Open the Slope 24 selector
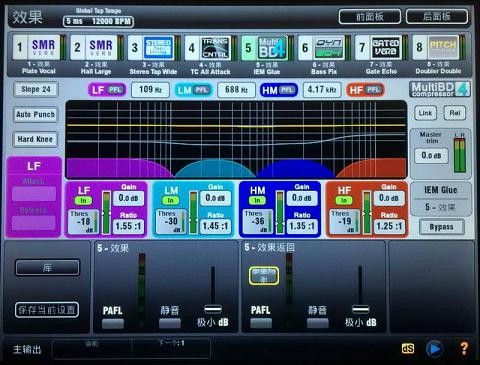The width and height of the screenshot is (480, 365). pos(36,89)
